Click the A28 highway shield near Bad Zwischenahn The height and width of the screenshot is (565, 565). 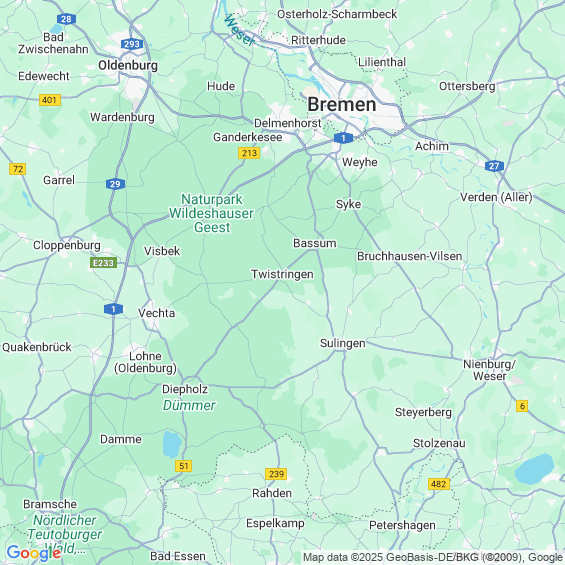pyautogui.click(x=66, y=19)
